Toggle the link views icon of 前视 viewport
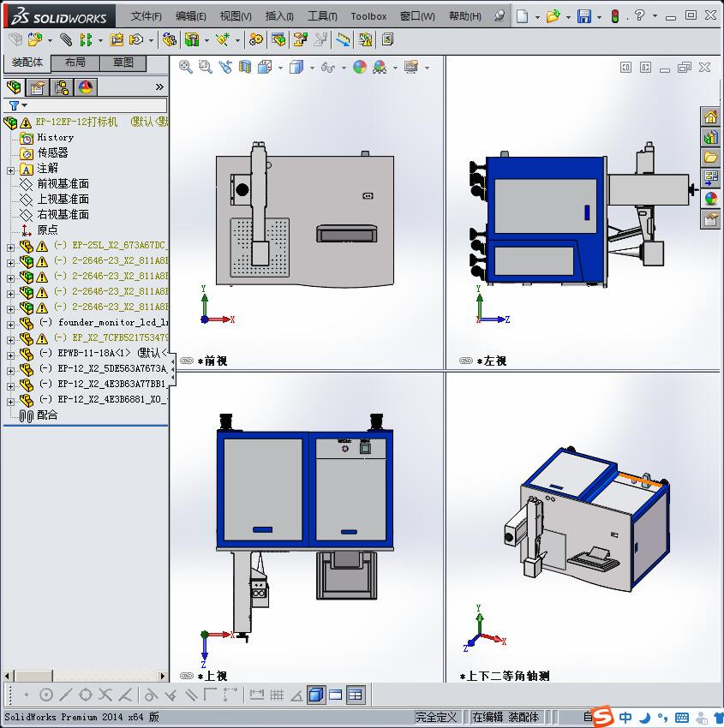Screen dimensions: 724x728 tap(187, 361)
